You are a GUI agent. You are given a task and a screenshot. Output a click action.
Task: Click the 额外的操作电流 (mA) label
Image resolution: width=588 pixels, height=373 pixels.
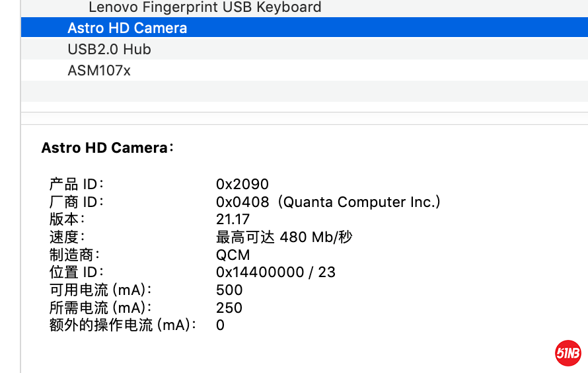(122, 325)
